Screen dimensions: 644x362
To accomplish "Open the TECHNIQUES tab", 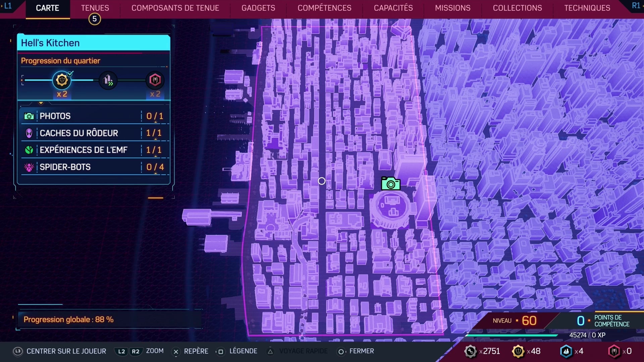I will click(x=587, y=8).
